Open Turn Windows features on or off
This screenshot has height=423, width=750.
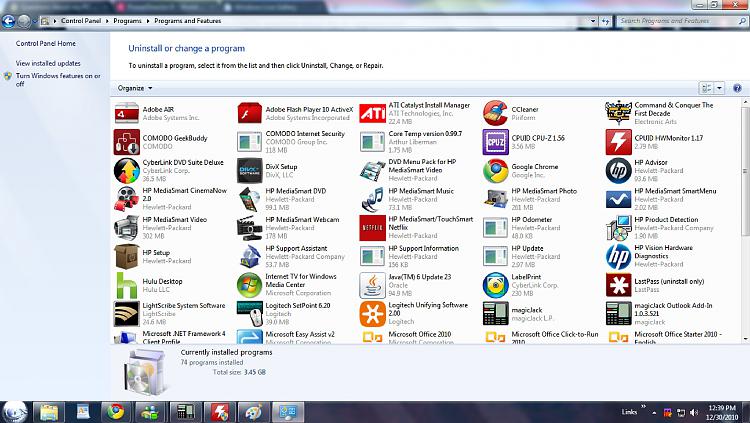click(58, 79)
